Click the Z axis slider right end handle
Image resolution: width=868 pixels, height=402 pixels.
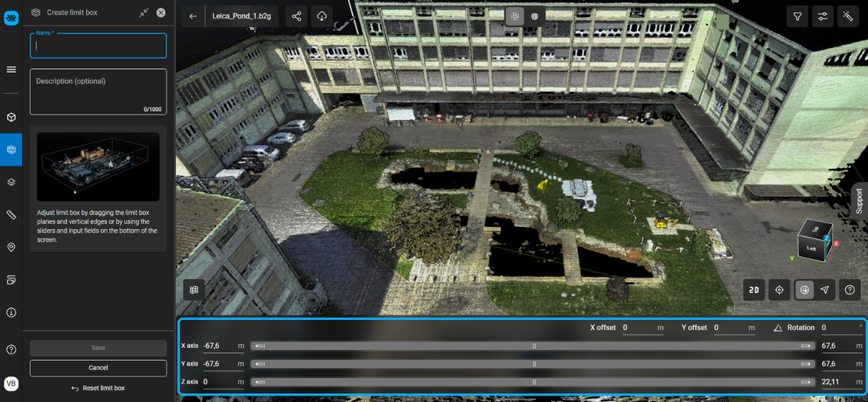pos(808,382)
